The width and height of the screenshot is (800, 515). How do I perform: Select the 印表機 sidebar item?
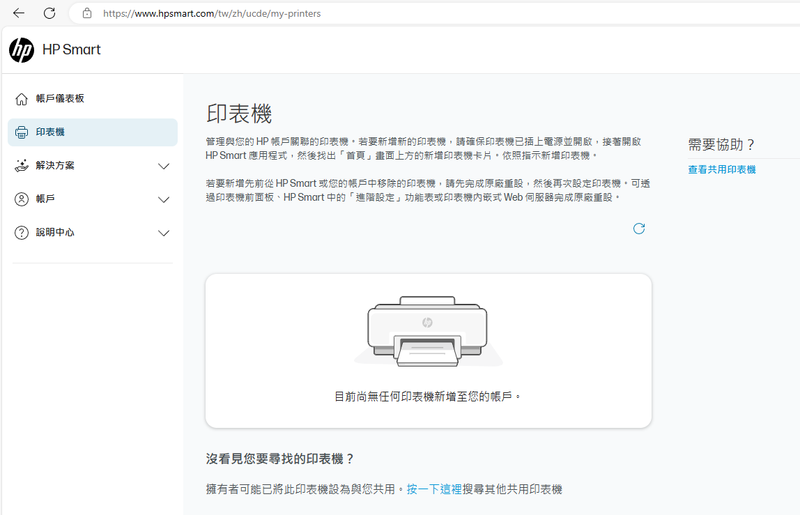(92, 132)
